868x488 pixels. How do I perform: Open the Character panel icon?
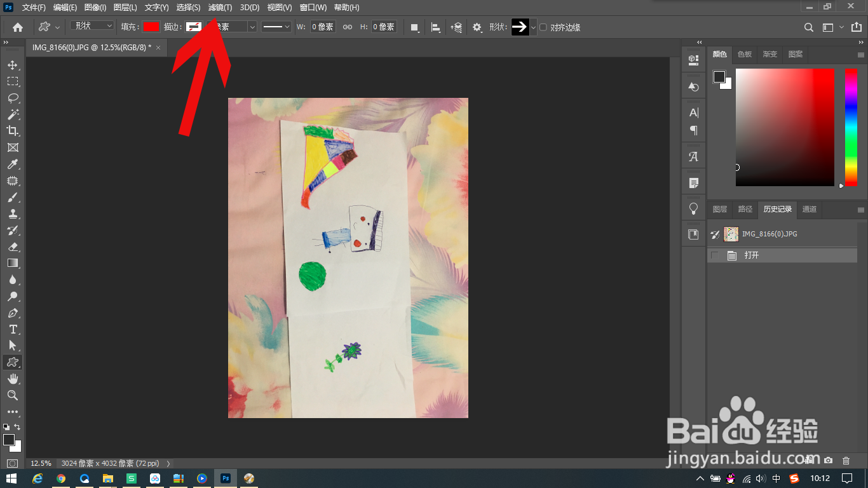click(x=693, y=113)
